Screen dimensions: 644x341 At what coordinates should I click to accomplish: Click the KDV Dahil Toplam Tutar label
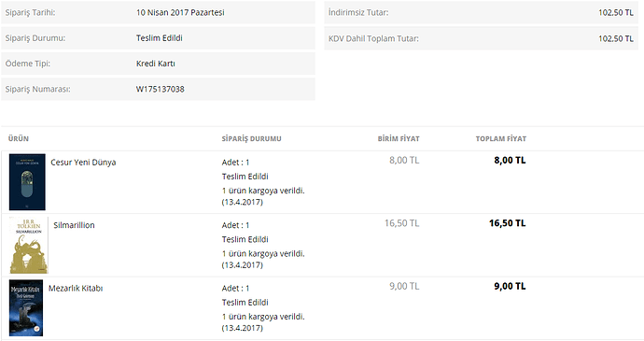(373, 38)
